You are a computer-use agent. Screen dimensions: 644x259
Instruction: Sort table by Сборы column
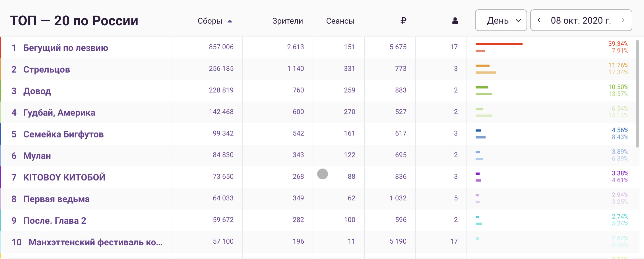pyautogui.click(x=210, y=21)
